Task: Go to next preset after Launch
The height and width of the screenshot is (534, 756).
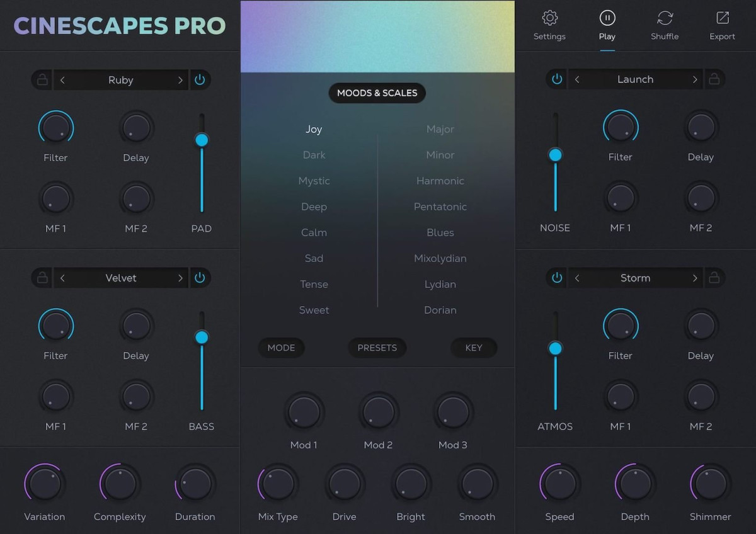Action: click(695, 79)
